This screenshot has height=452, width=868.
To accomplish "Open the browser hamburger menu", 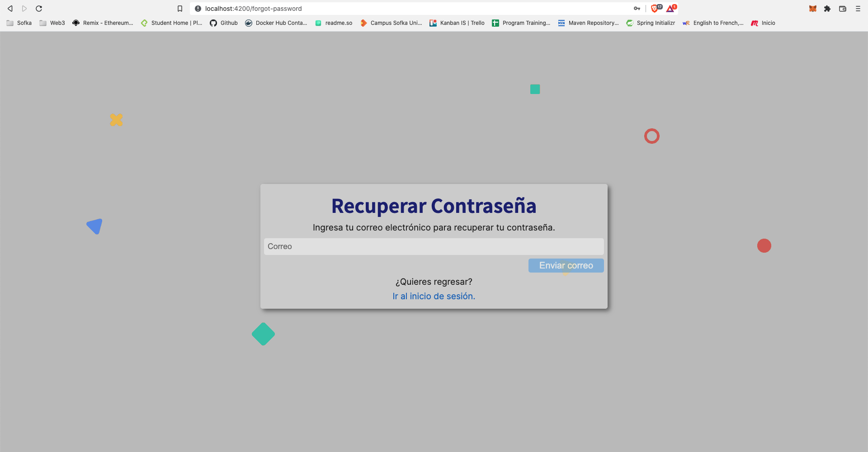I will click(858, 9).
